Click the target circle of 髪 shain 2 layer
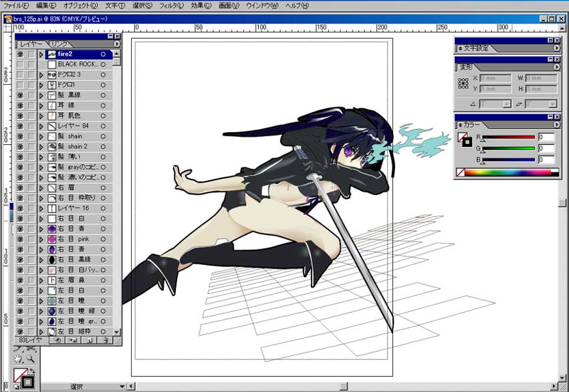The image size is (569, 392). (103, 147)
